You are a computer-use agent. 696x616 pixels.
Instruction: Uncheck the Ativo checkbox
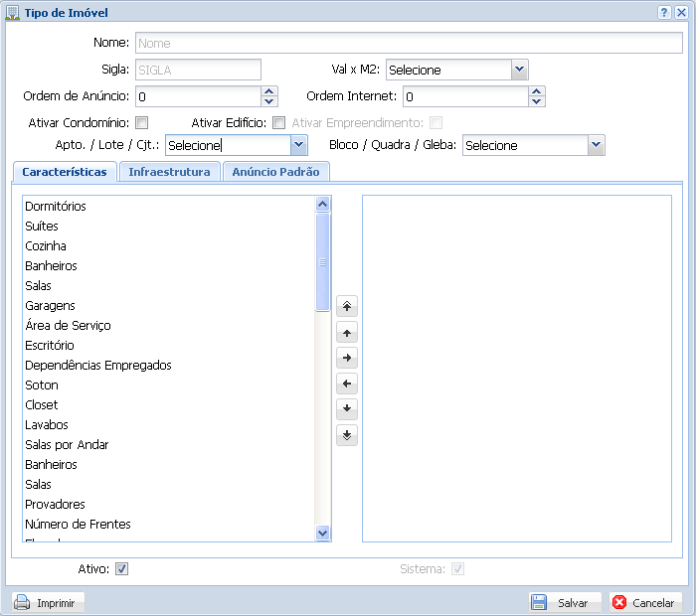click(x=122, y=569)
